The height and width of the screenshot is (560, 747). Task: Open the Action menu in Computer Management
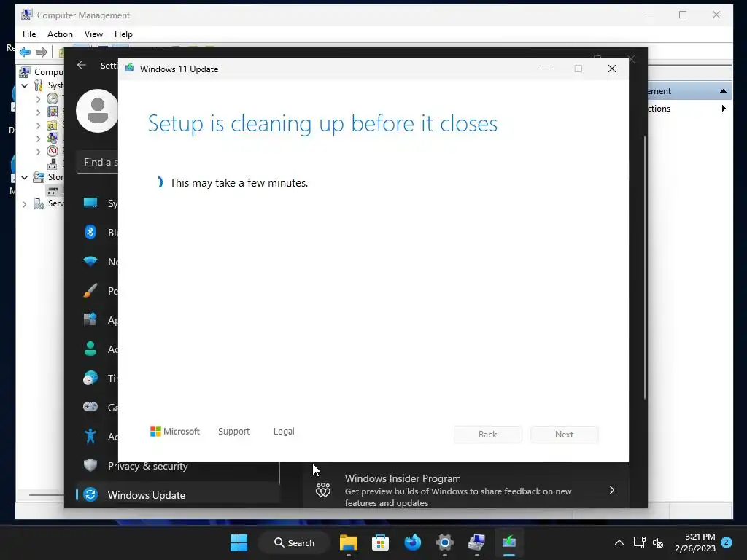[60, 34]
